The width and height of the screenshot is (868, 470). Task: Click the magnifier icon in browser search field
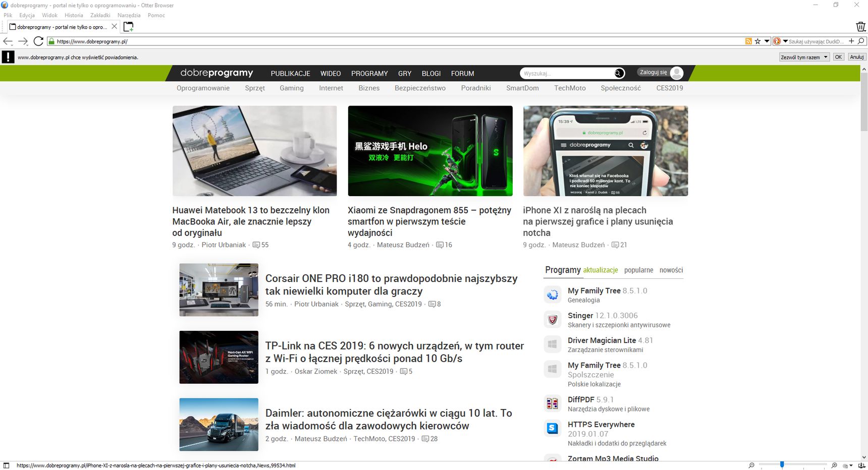(861, 41)
